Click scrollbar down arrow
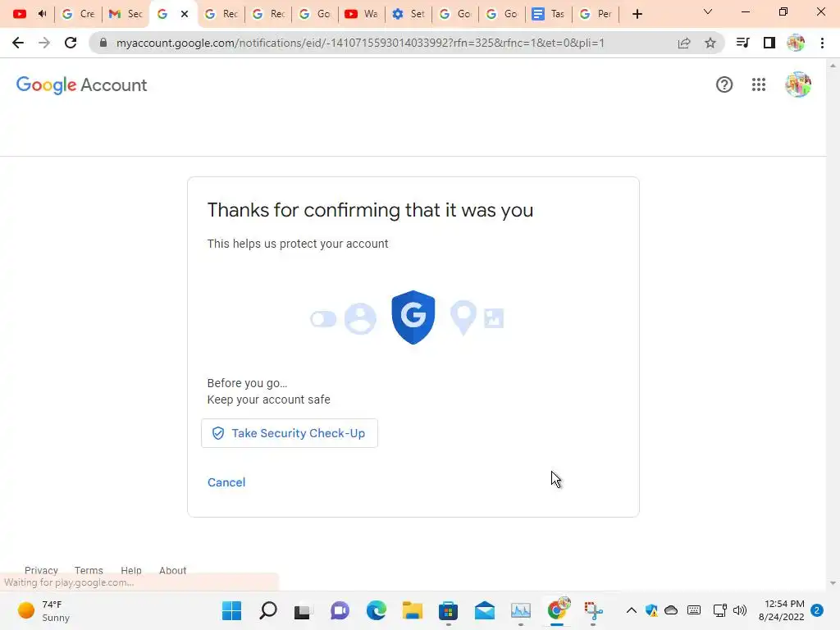This screenshot has height=630, width=840. tap(833, 583)
